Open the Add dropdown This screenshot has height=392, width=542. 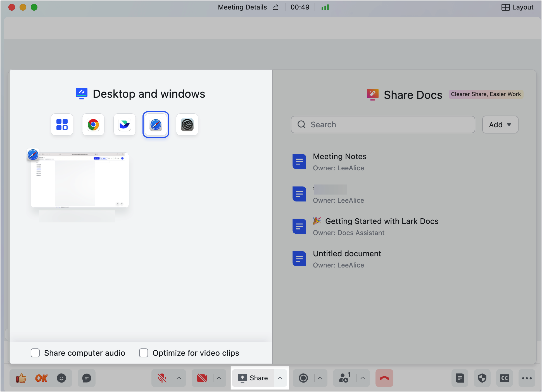500,125
